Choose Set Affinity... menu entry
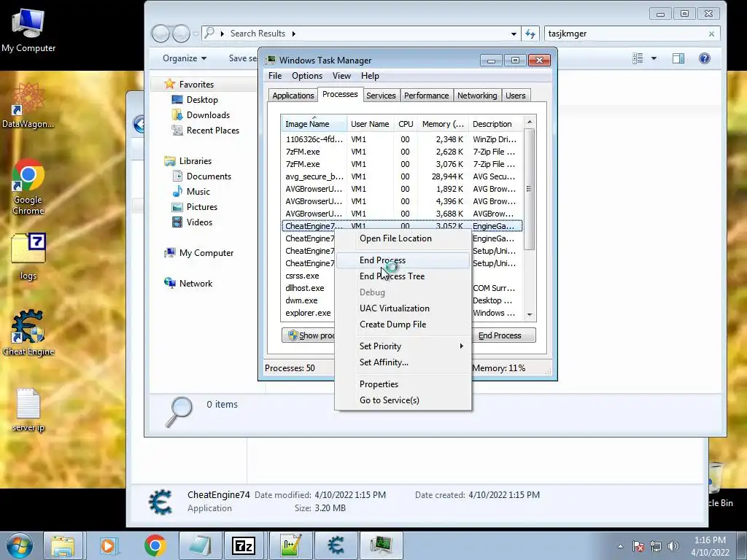 coord(403,362)
